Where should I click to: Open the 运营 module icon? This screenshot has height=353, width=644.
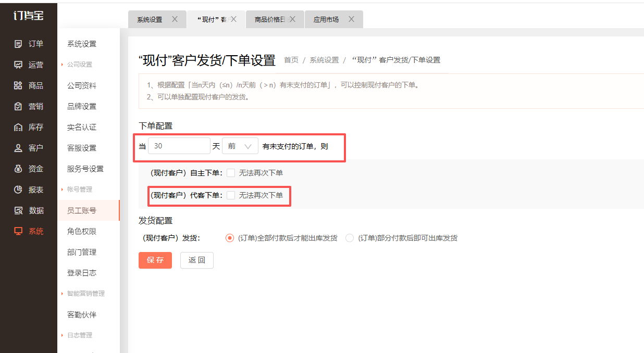(x=19, y=65)
